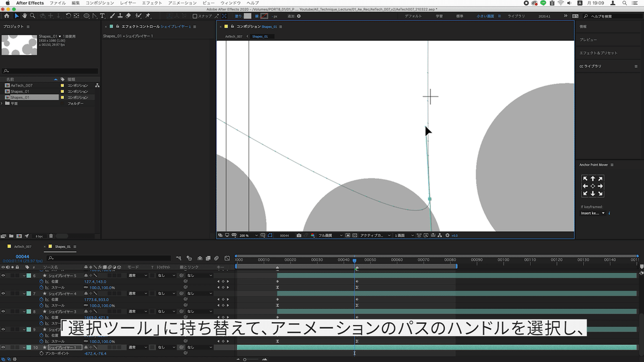The height and width of the screenshot is (362, 644).
Task: Select the Type (T) tool
Action: click(x=102, y=16)
